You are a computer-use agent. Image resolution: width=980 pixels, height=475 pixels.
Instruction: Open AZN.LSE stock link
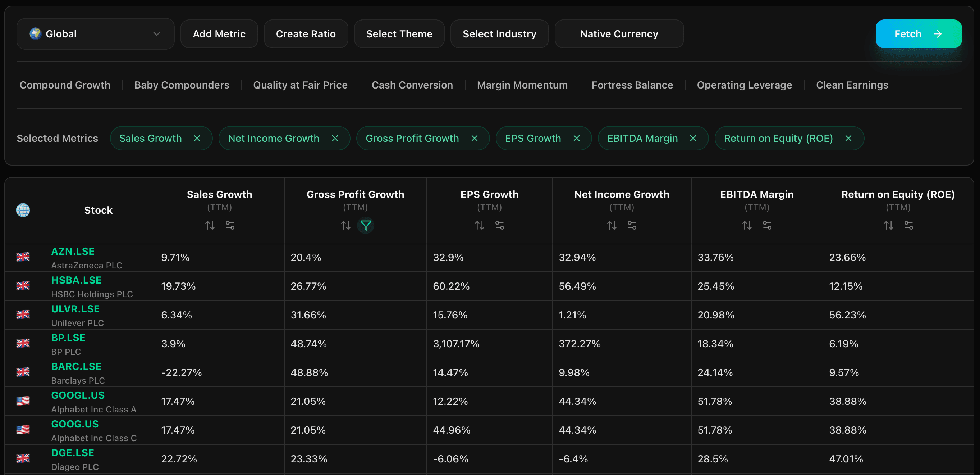tap(73, 252)
